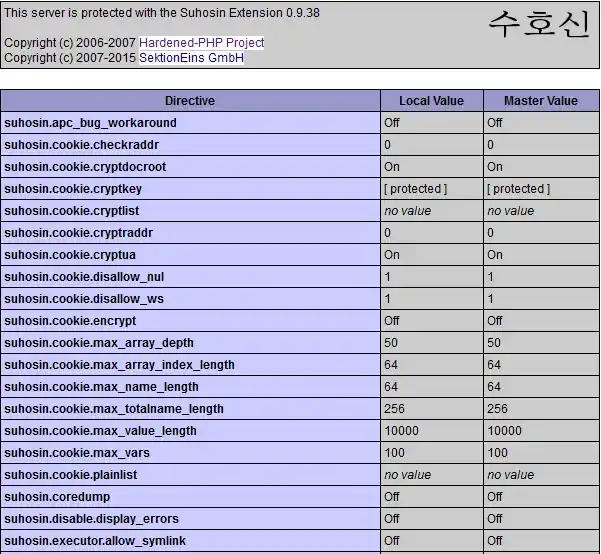601x554 pixels.
Task: Click Master Value 100 for cookie.max_vars
Action: pyautogui.click(x=498, y=453)
